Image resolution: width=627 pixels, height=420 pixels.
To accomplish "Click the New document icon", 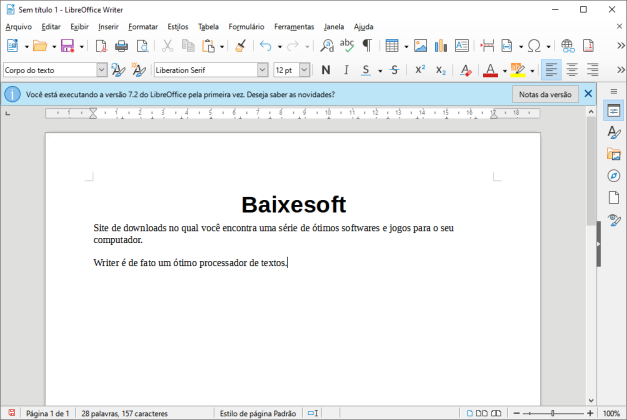I will coord(12,46).
